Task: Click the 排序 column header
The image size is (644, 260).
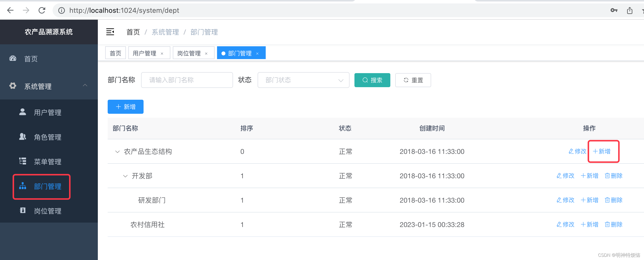Action: tap(247, 128)
